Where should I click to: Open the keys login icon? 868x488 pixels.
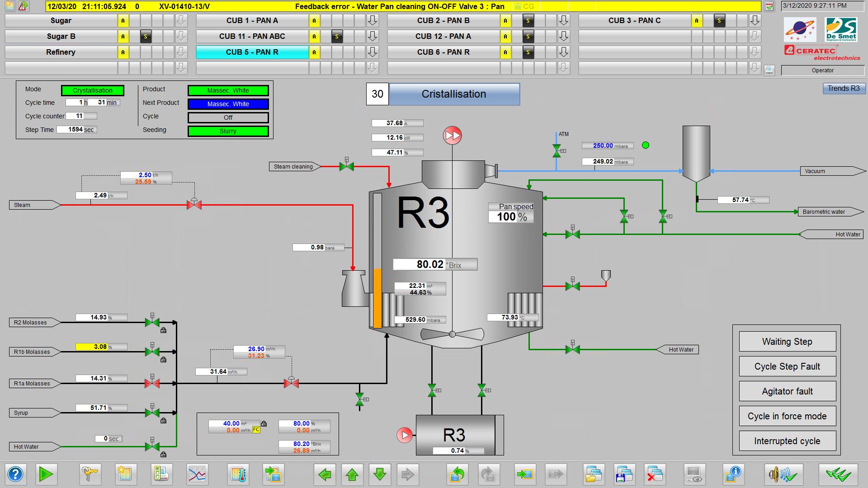pos(89,474)
